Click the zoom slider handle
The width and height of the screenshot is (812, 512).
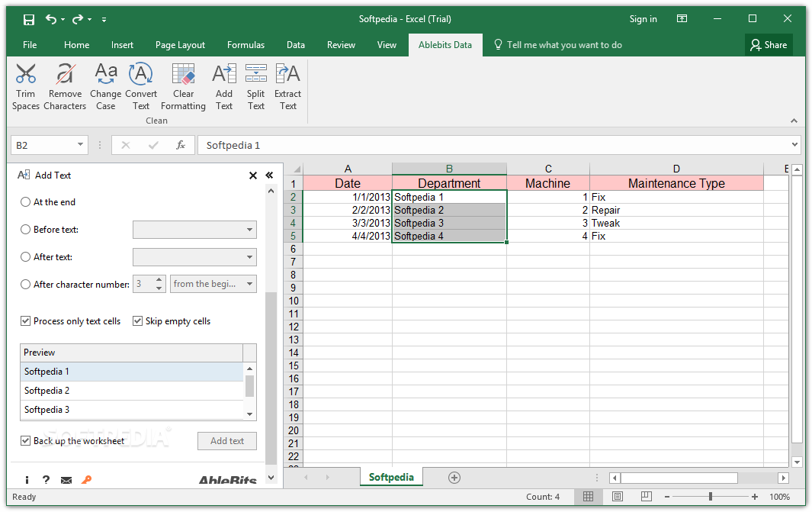coord(711,497)
